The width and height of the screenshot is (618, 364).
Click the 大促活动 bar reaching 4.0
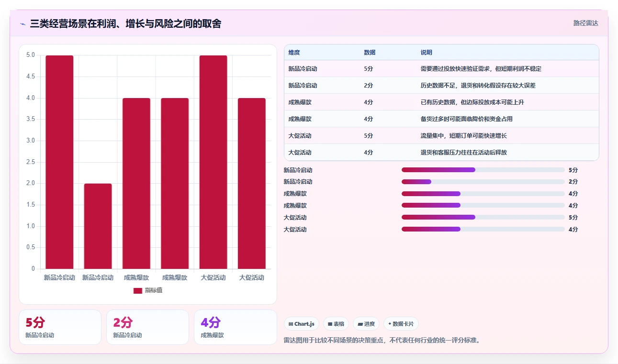[251, 184]
